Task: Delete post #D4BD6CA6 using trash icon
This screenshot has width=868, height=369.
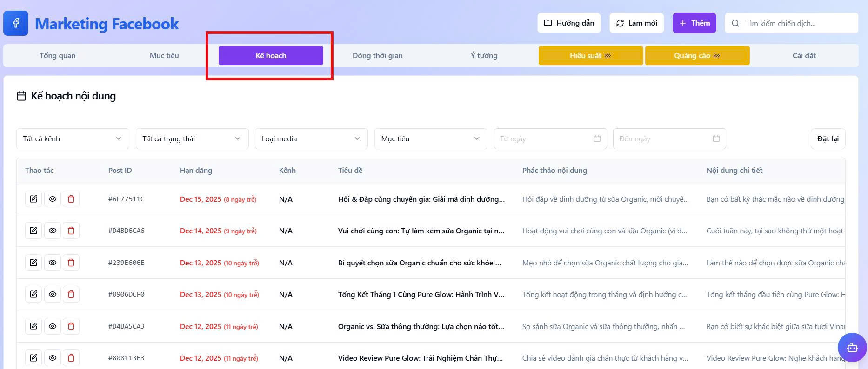Action: (71, 231)
